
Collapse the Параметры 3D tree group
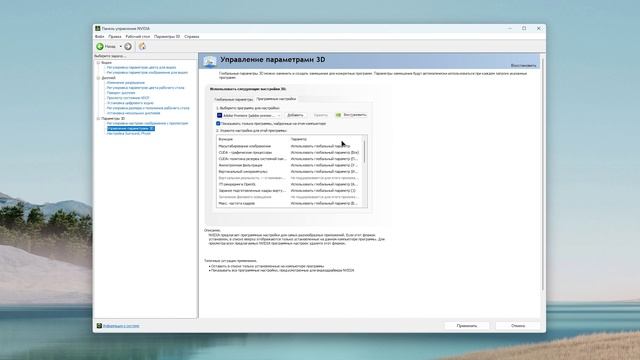[x=98, y=118]
